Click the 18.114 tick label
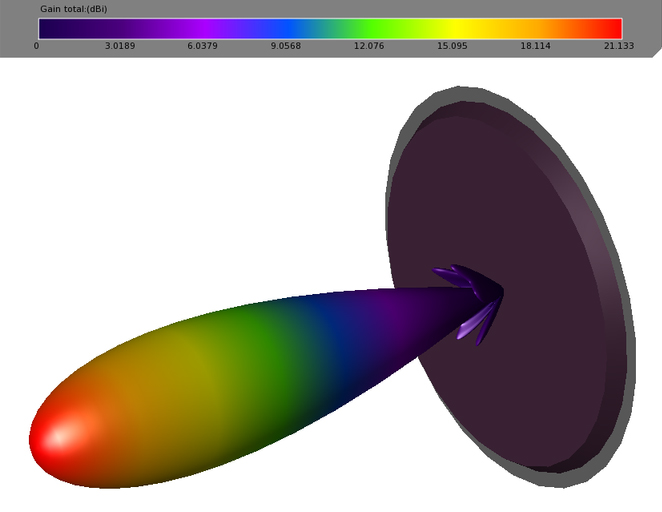Viewport: 662px width, 512px height. tap(535, 46)
